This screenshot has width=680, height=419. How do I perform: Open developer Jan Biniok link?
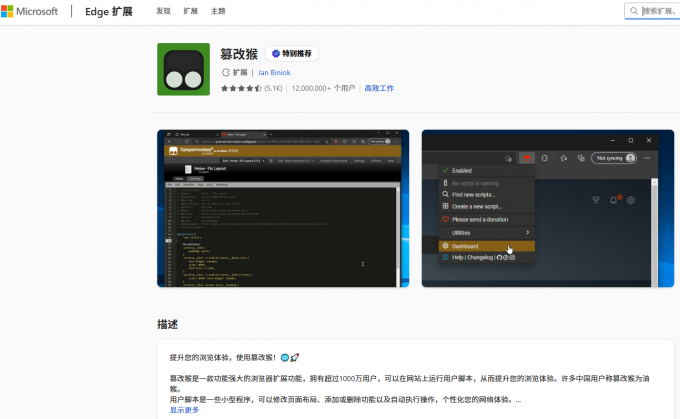coord(274,72)
